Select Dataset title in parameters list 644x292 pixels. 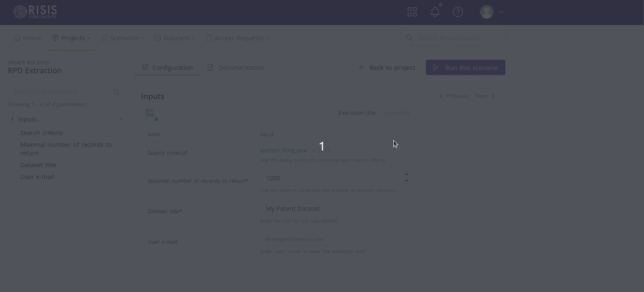[38, 165]
